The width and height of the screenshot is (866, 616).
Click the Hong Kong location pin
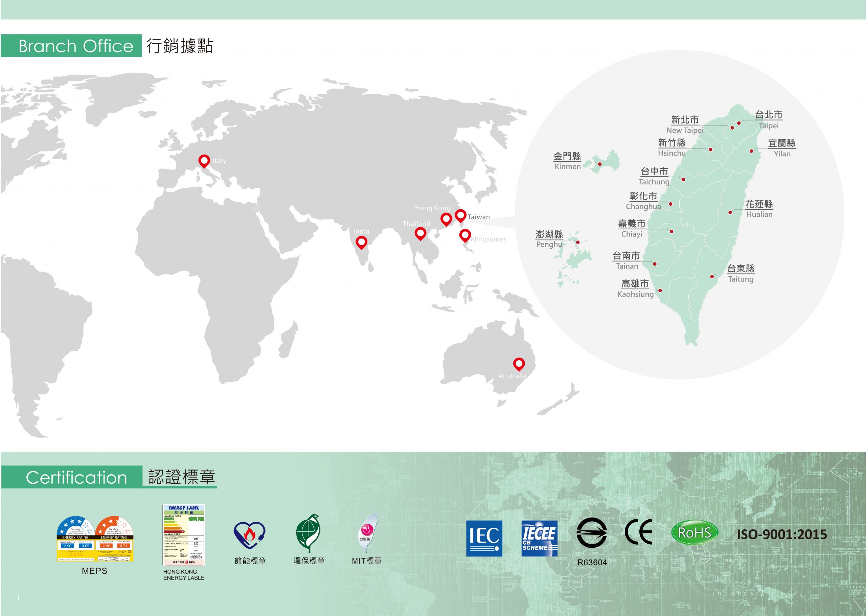coord(446,219)
